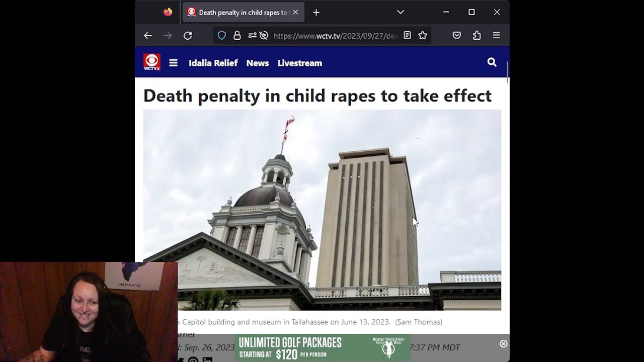Click the Unlimited Golf Packages ad

tap(322, 348)
